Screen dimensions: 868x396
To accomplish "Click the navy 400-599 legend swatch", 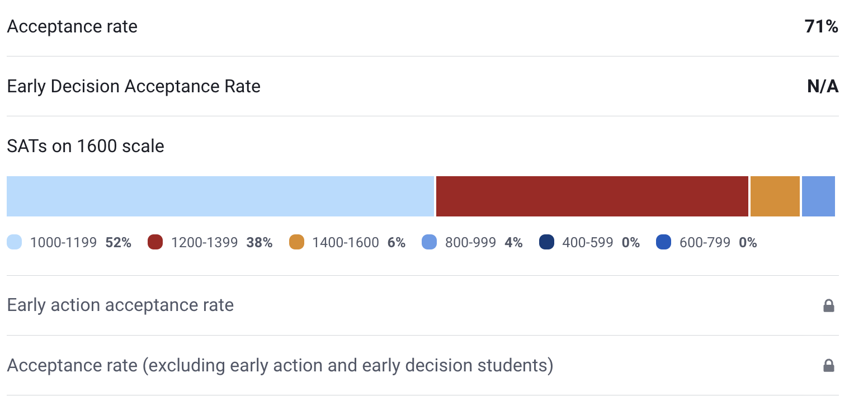I will point(547,243).
